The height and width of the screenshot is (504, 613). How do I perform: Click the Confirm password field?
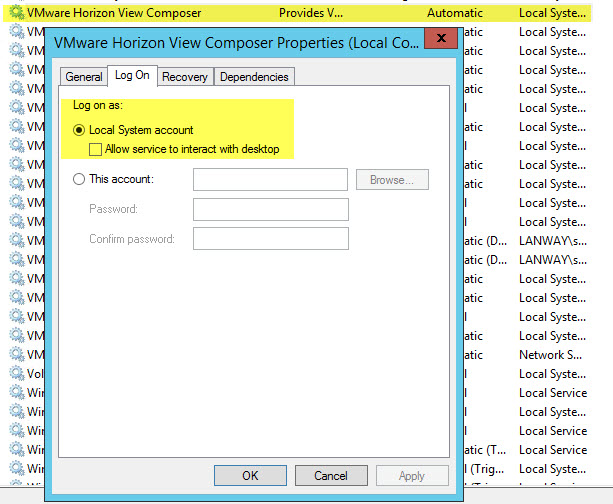pyautogui.click(x=270, y=239)
